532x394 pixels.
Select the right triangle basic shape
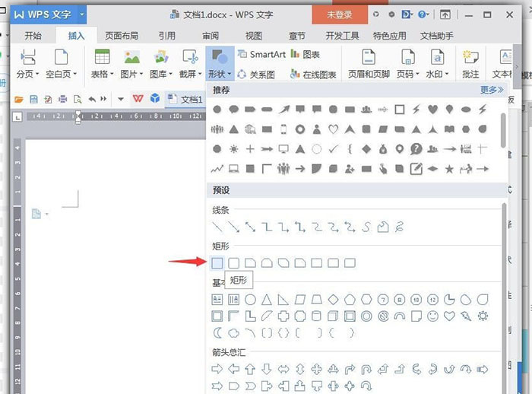pos(283,300)
